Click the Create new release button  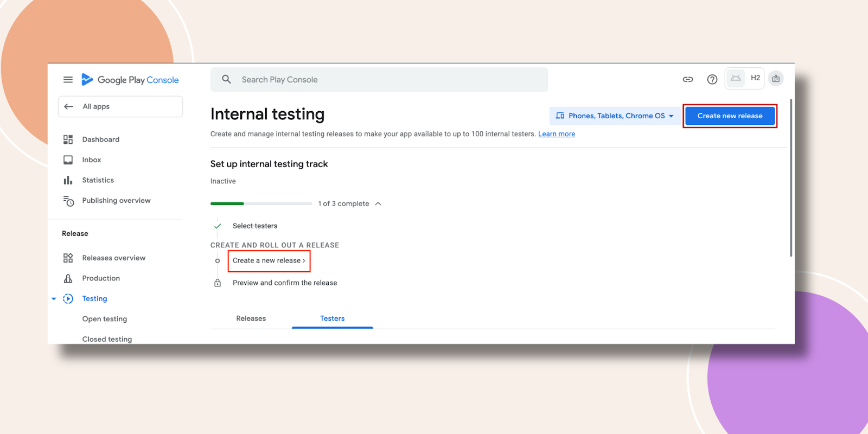(x=730, y=116)
